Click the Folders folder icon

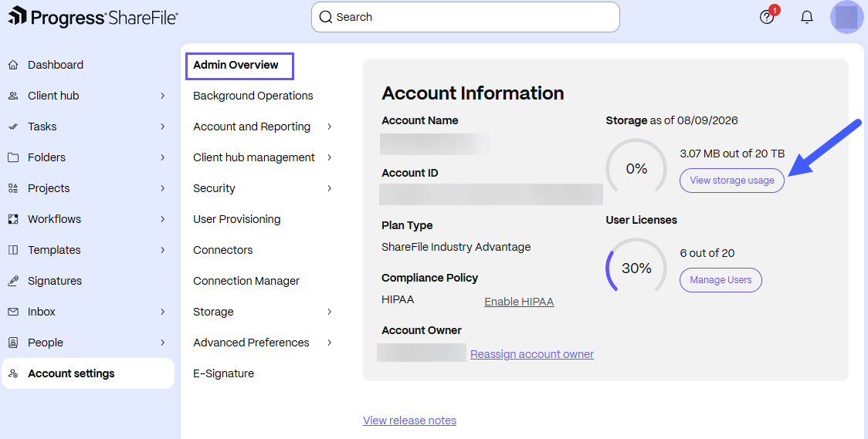(13, 157)
